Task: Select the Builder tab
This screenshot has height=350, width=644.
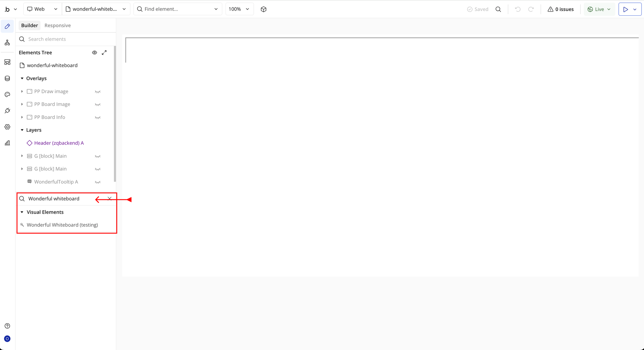Action: (x=30, y=25)
